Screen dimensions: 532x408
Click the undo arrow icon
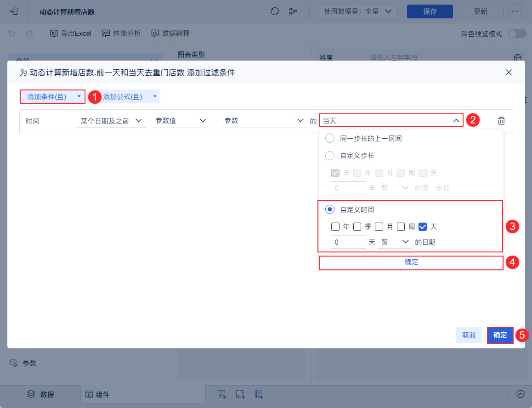pos(12,33)
